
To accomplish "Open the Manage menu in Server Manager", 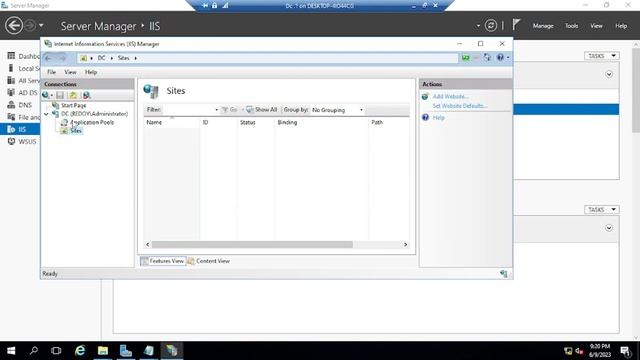I will point(543,26).
